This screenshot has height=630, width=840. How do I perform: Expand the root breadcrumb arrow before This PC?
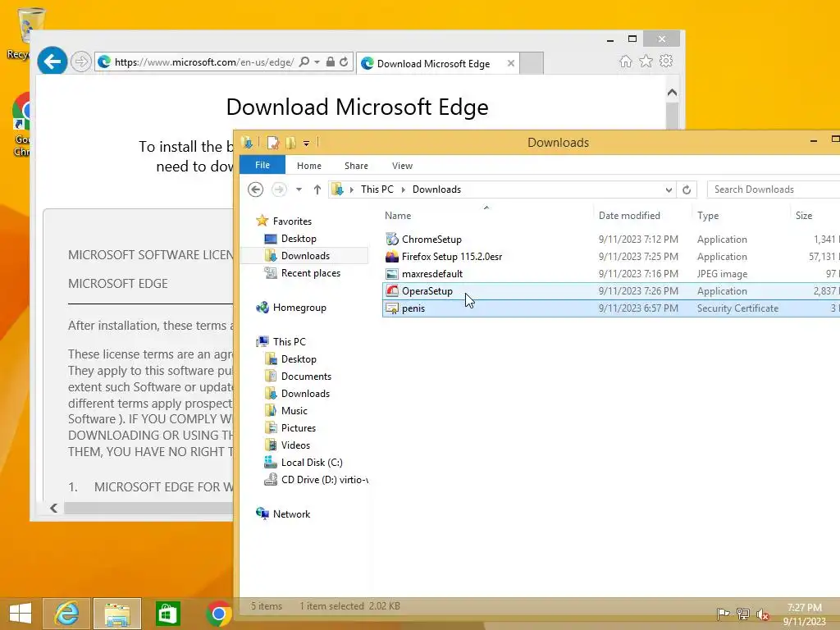(x=351, y=189)
